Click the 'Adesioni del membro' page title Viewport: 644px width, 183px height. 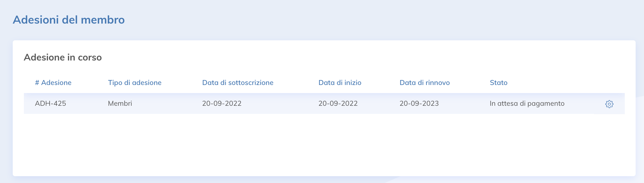pos(68,20)
